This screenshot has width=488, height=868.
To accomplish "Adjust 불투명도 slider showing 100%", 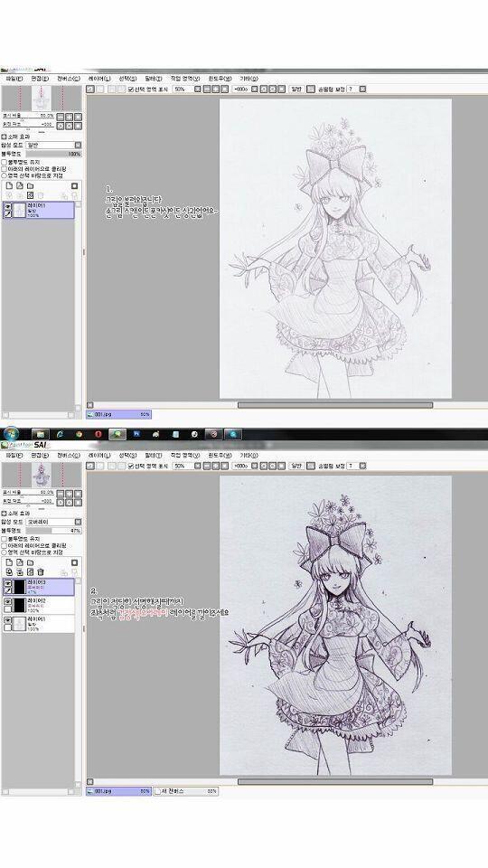I will pyautogui.click(x=53, y=154).
